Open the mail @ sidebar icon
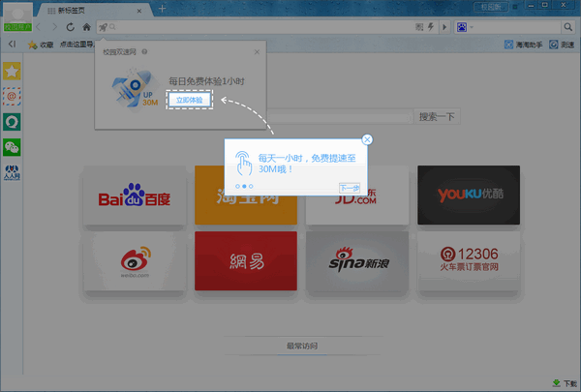This screenshot has height=392, width=581. (x=12, y=97)
